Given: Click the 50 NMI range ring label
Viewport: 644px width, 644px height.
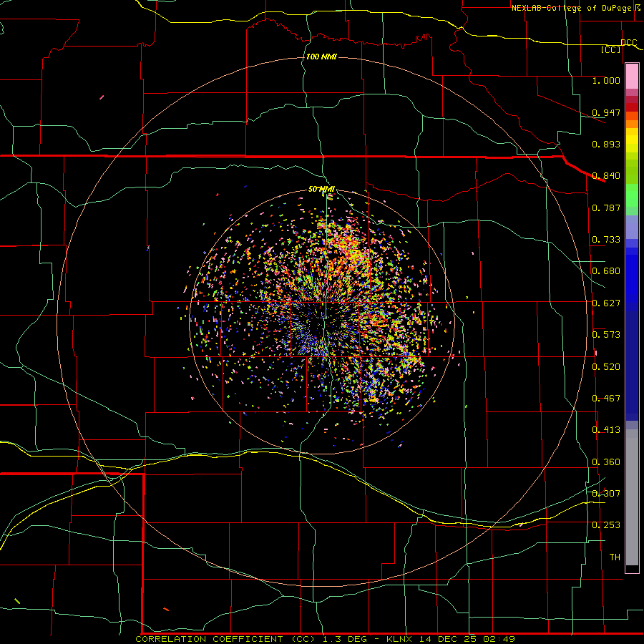Looking at the screenshot, I should click(321, 190).
